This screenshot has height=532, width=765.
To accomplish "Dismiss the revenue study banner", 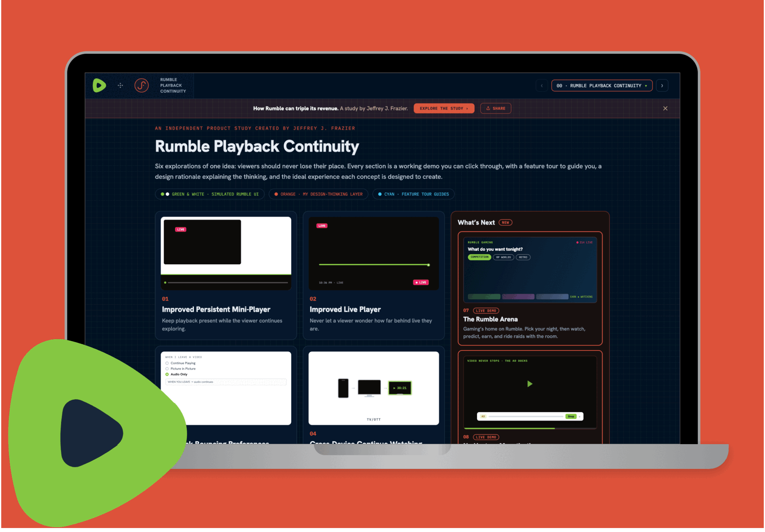I will point(665,109).
